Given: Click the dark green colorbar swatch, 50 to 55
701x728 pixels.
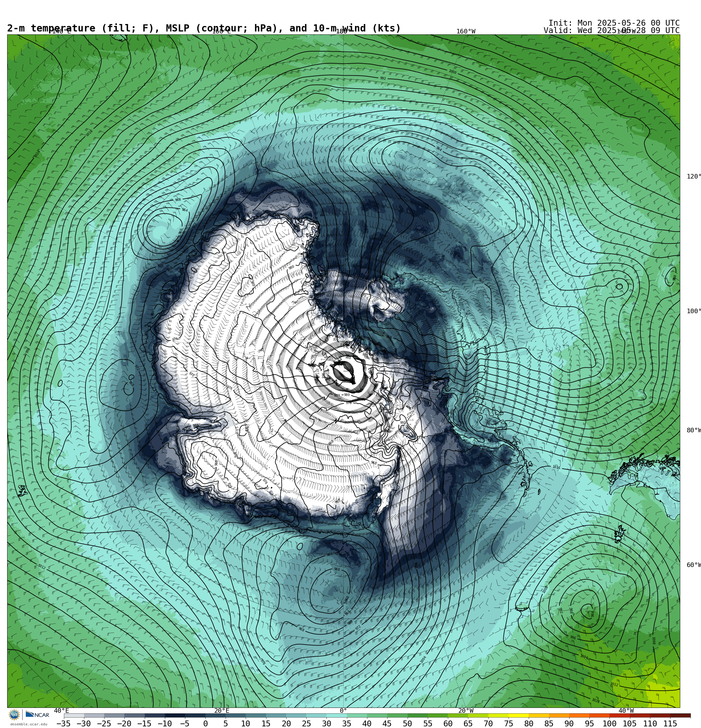Looking at the screenshot, I should click(418, 716).
